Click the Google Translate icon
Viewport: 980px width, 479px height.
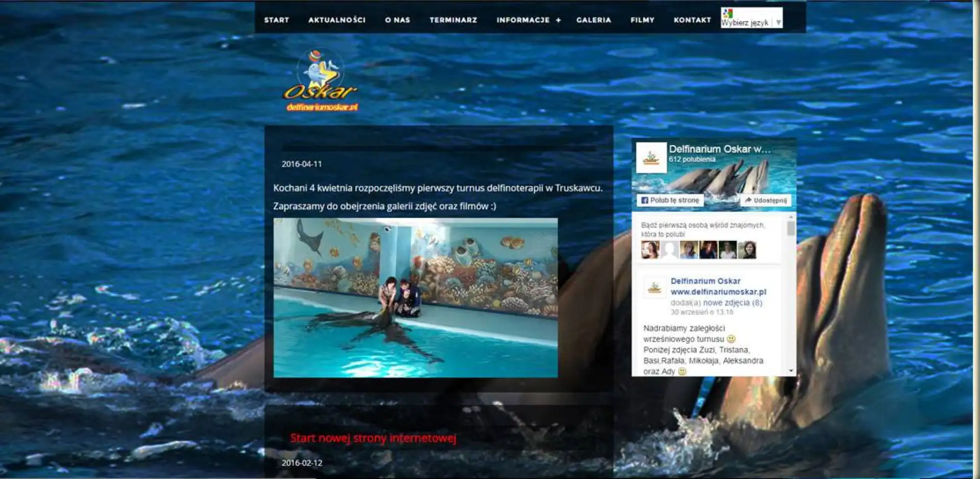click(727, 14)
